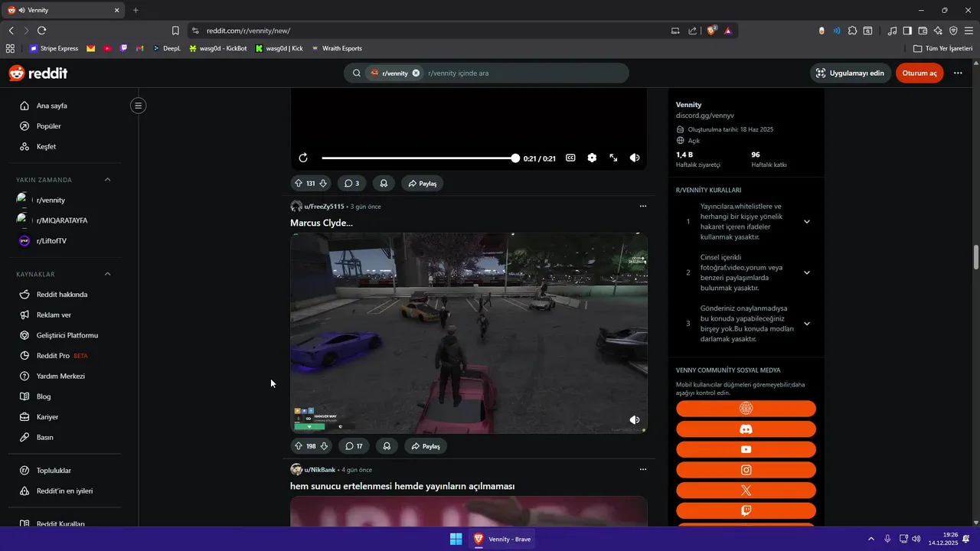Open the website globe social button
980x551 pixels.
[746, 409]
